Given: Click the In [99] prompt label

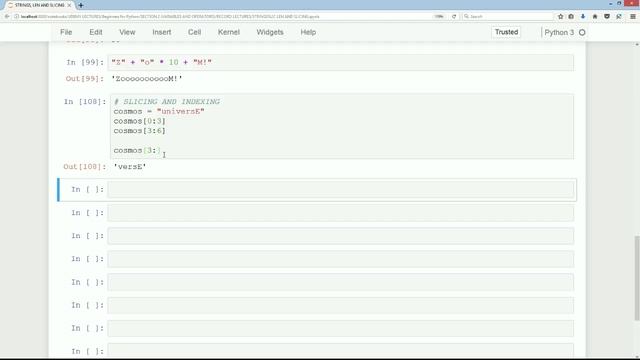Looking at the screenshot, I should [85, 62].
